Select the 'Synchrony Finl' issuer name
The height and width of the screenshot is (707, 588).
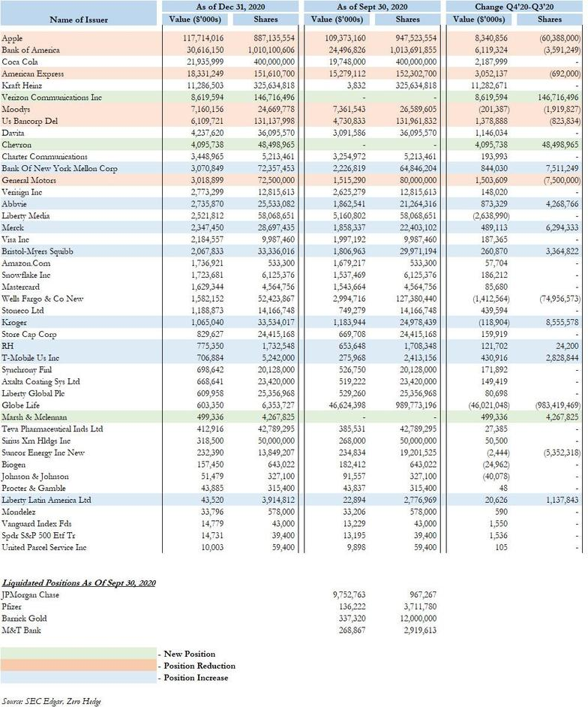[x=26, y=370]
